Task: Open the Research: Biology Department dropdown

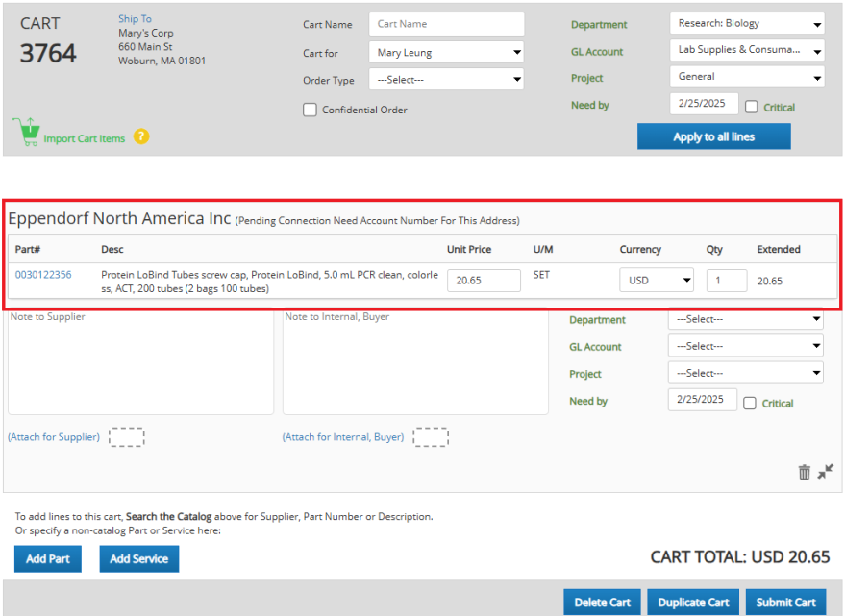Action: point(747,24)
